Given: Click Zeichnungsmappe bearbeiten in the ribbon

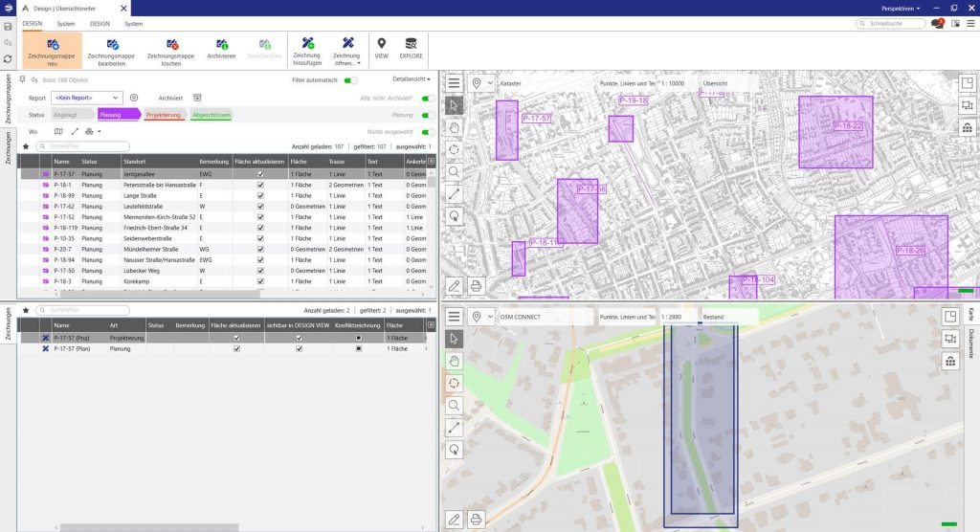Looking at the screenshot, I should (113, 50).
